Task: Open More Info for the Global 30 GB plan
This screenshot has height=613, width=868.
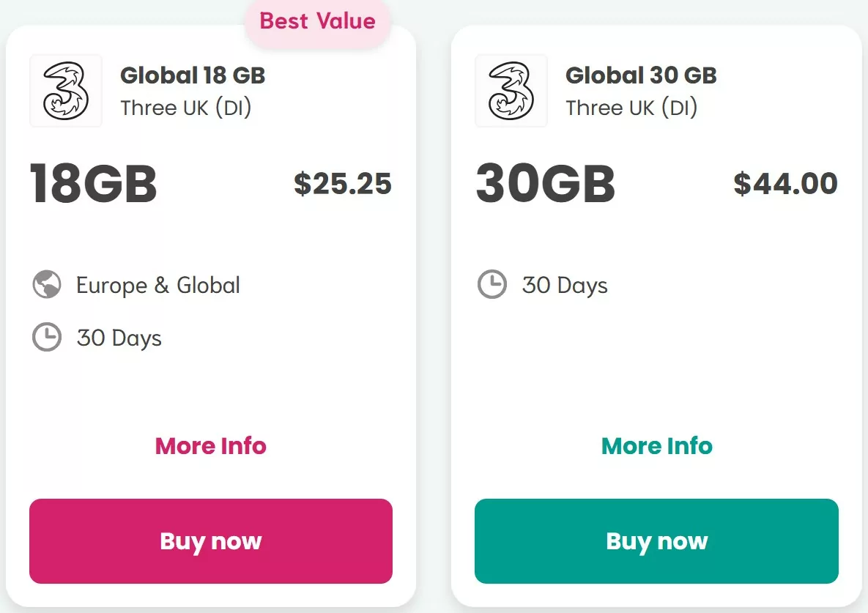Action: (656, 446)
